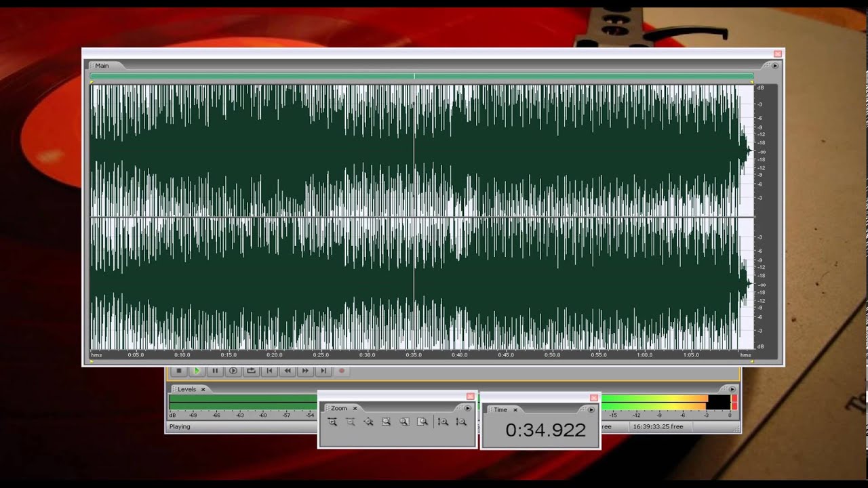Click the 1:00.0 mark on time ruler
The width and height of the screenshot is (868, 488).
point(644,354)
